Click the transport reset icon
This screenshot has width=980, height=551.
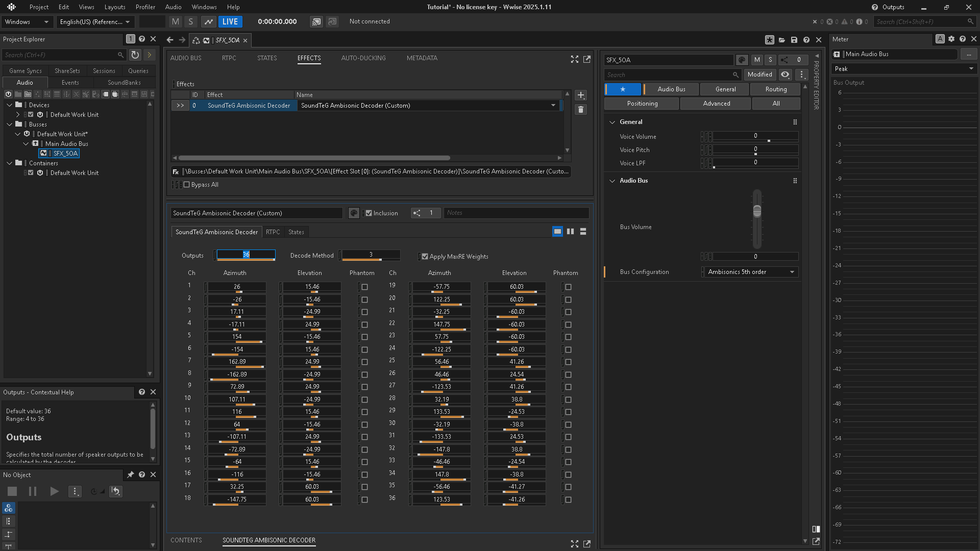pos(116,491)
